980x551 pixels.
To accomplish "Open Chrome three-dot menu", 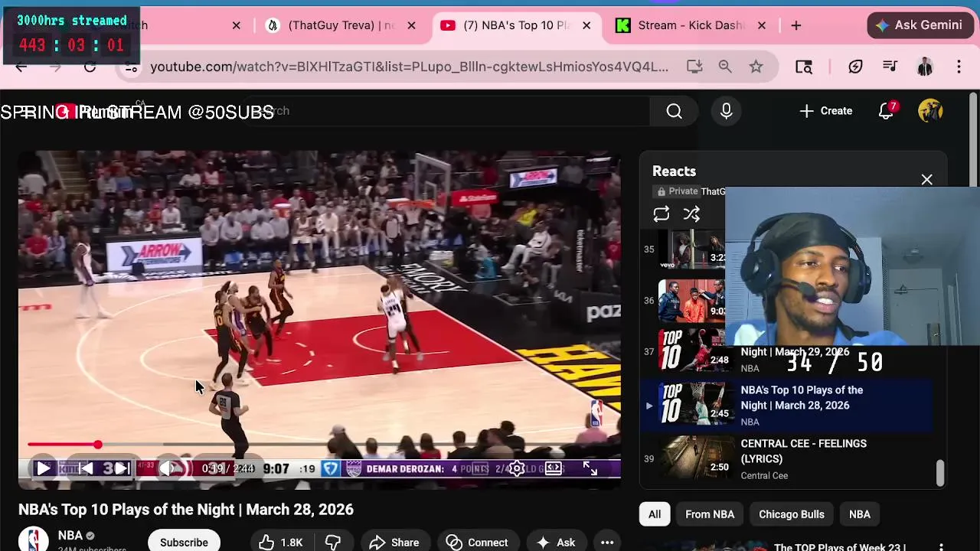I will [x=959, y=67].
